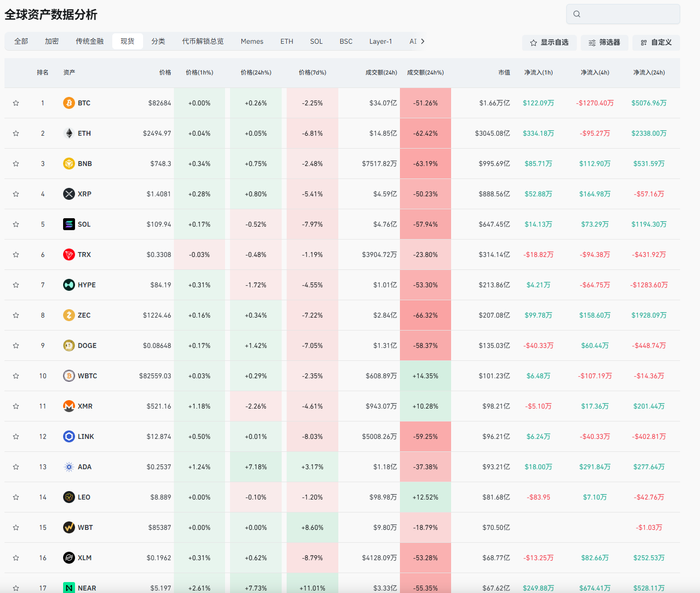Click the LINK coin icon
The width and height of the screenshot is (700, 593).
point(69,436)
